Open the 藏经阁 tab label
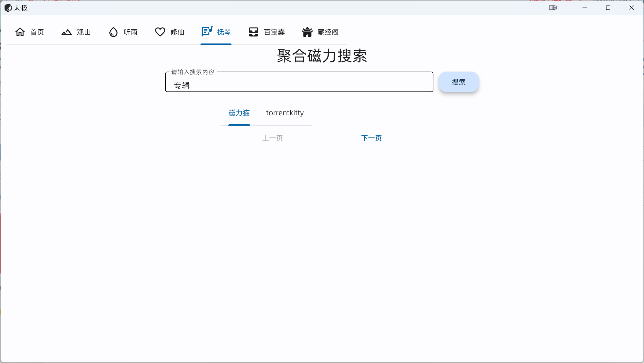The image size is (644, 363). coord(328,32)
